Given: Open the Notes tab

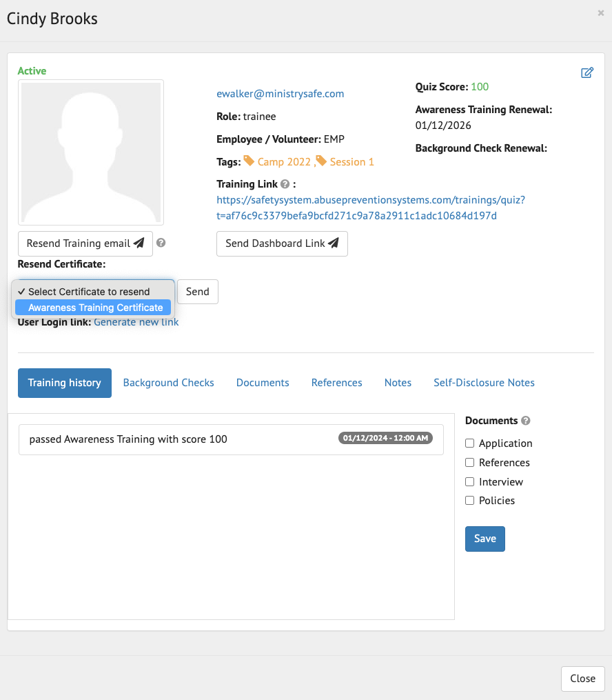Looking at the screenshot, I should (x=398, y=383).
